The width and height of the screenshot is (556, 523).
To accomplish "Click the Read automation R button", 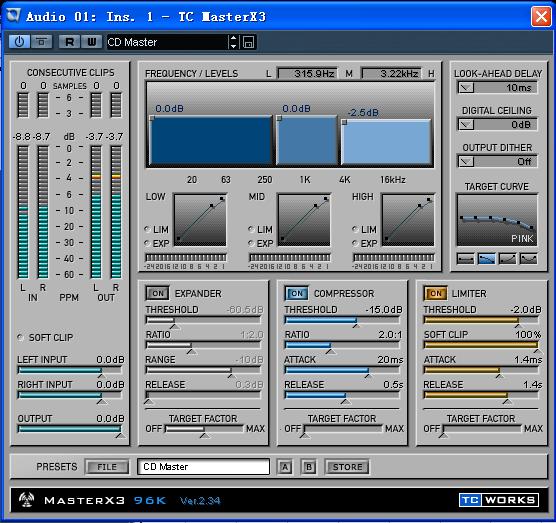I will pyautogui.click(x=70, y=42).
